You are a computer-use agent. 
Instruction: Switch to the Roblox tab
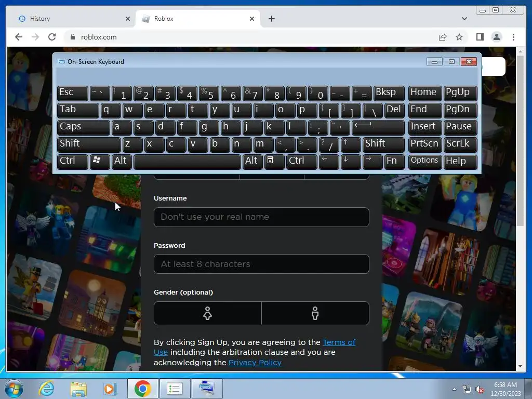click(x=198, y=19)
